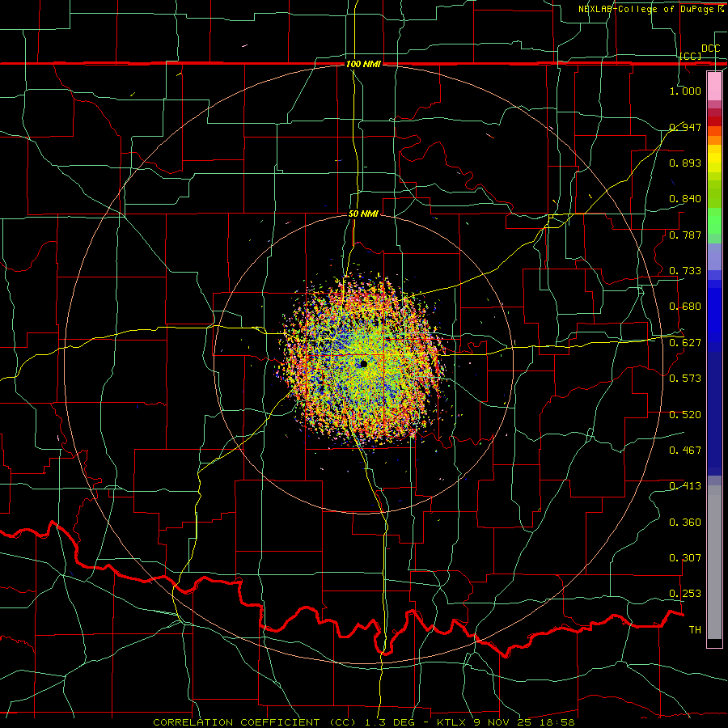Viewport: 728px width, 728px height.
Task: Click the 0.947 legend value
Action: click(x=685, y=127)
